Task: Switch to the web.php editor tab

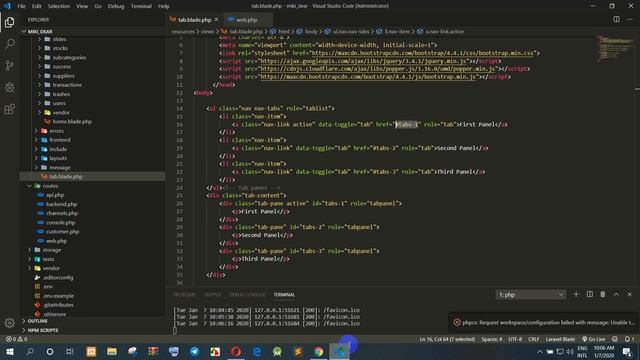Action: point(247,20)
